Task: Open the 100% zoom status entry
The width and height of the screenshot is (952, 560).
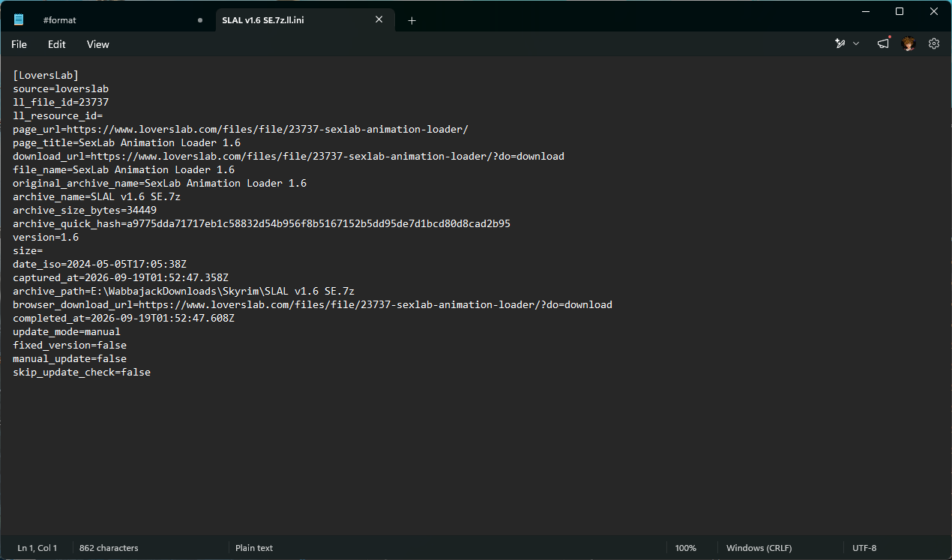Action: 686,548
